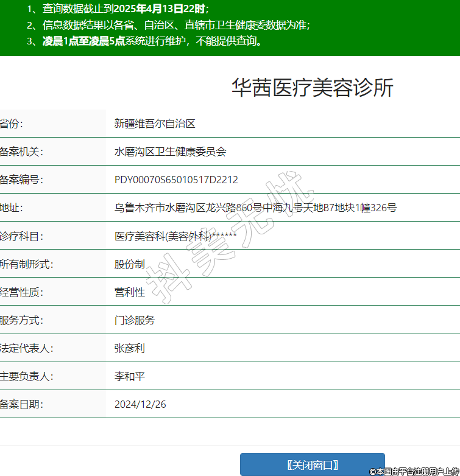The height and width of the screenshot is (476, 460).
Task: Click the filing authority 水磨沟区卫生健康委员会
Action: (x=170, y=152)
